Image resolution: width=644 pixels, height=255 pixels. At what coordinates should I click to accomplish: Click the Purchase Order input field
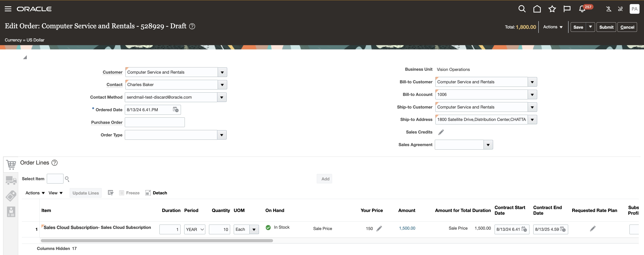tap(155, 122)
